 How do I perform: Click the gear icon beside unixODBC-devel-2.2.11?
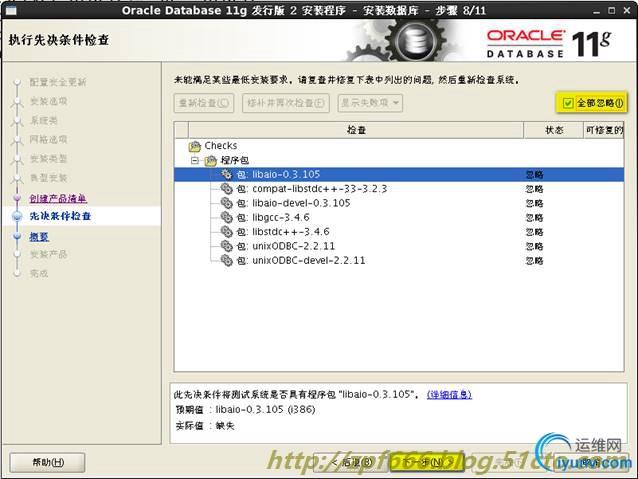click(x=226, y=260)
